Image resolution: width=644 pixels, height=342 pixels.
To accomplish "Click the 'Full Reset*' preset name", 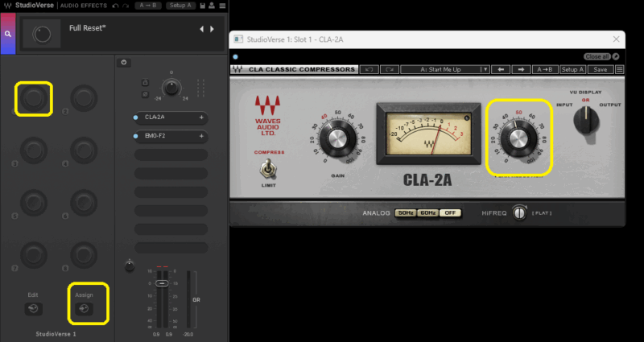I will pyautogui.click(x=88, y=28).
